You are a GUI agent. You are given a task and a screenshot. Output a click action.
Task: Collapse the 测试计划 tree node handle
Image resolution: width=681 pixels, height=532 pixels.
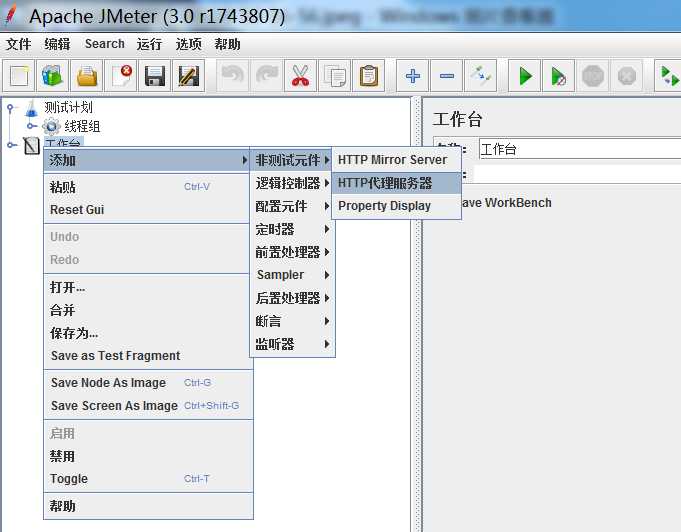pyautogui.click(x=11, y=107)
